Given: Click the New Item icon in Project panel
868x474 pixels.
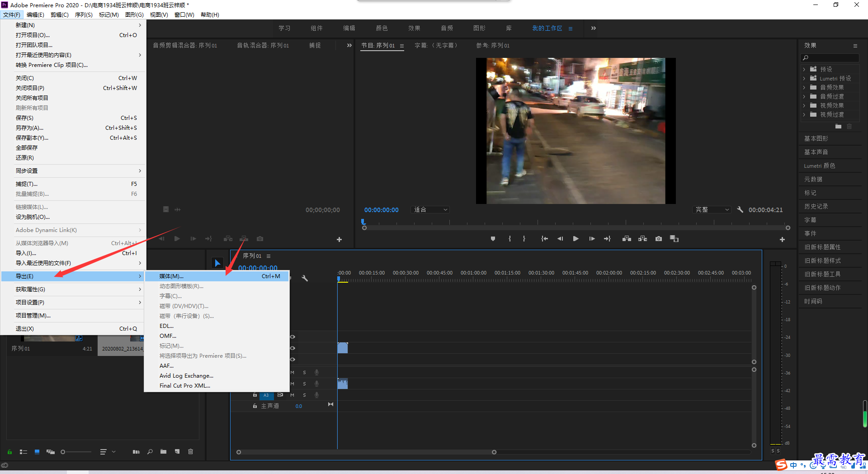Looking at the screenshot, I should pyautogui.click(x=177, y=451).
